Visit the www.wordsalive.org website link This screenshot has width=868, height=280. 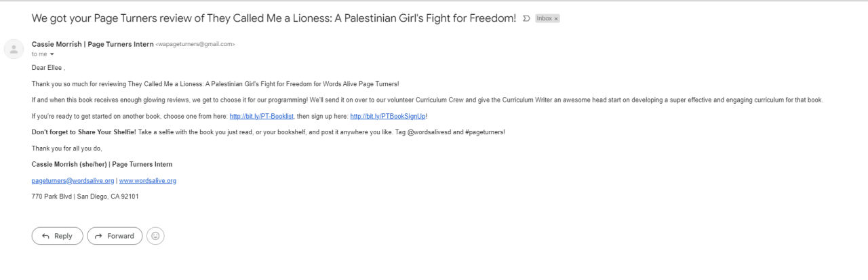(x=147, y=180)
